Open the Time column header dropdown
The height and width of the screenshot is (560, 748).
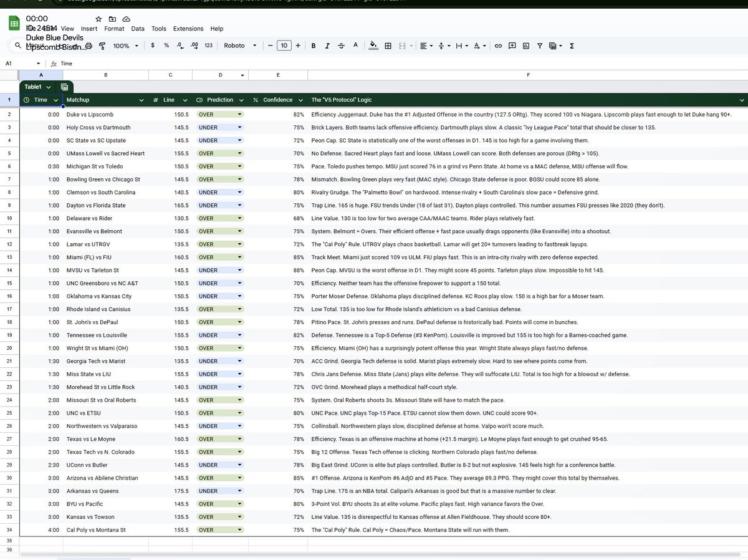(56, 100)
